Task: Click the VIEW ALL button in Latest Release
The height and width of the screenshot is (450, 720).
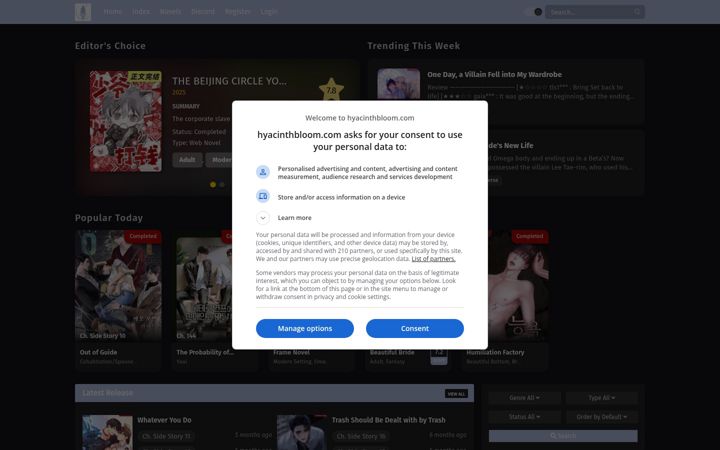Action: coord(456,394)
